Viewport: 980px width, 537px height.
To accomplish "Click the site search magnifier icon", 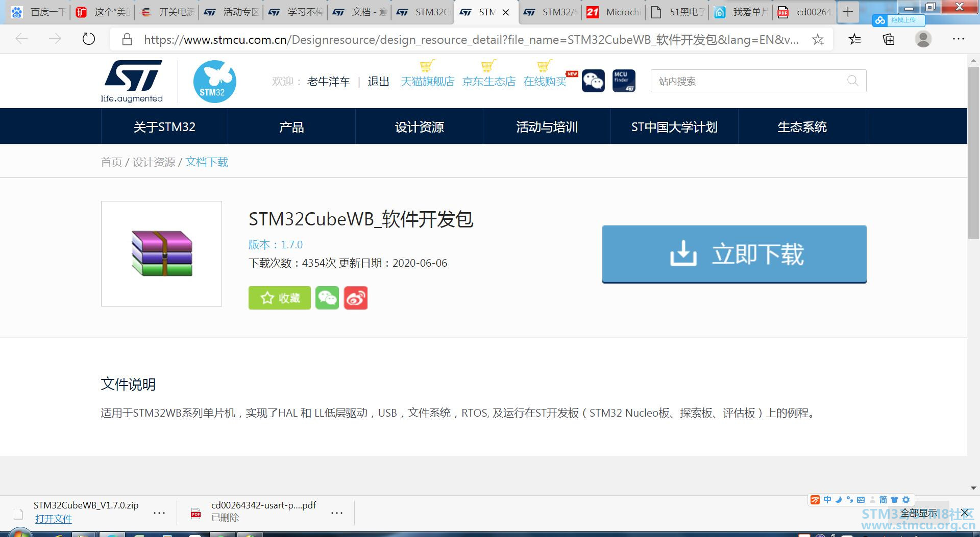I will pos(852,81).
